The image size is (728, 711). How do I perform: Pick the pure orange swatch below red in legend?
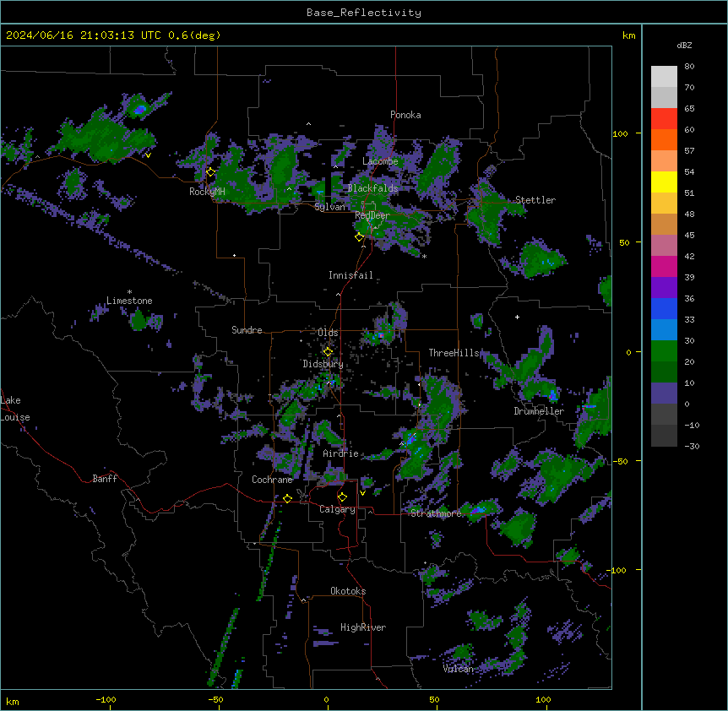(664, 139)
